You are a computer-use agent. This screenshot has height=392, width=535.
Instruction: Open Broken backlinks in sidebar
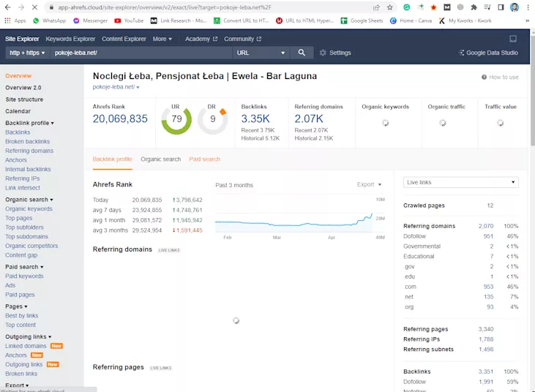tap(27, 141)
